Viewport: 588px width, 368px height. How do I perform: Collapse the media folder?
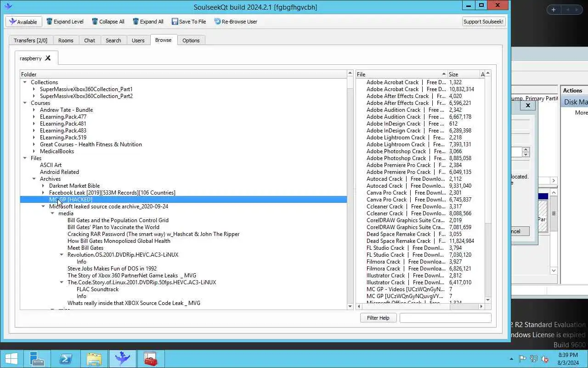(52, 213)
